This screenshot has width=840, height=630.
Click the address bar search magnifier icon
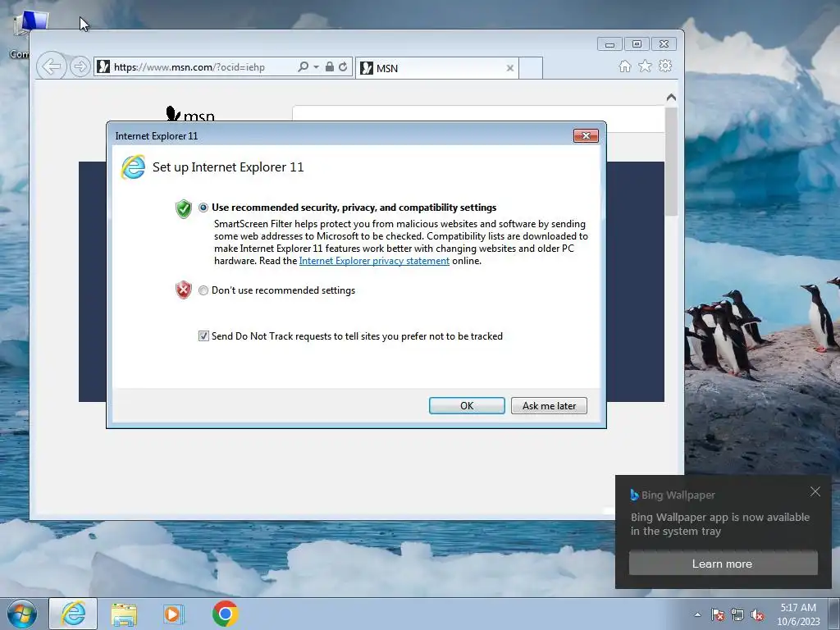303,67
